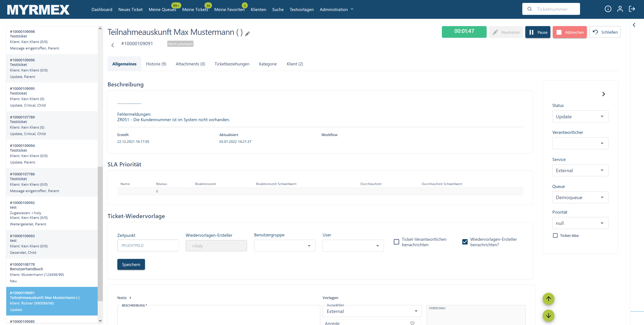Click the logout icon
The height and width of the screenshot is (325, 644).
pos(632,9)
